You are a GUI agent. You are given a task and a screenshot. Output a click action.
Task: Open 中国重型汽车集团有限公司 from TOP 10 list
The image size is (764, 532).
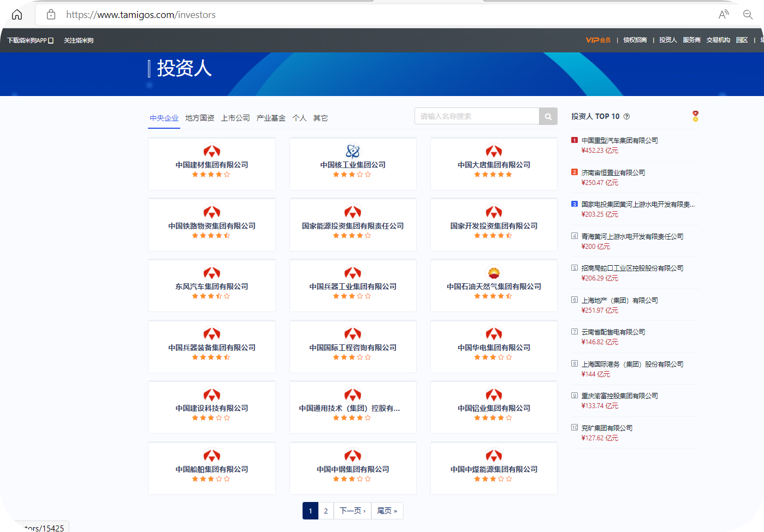pos(620,140)
